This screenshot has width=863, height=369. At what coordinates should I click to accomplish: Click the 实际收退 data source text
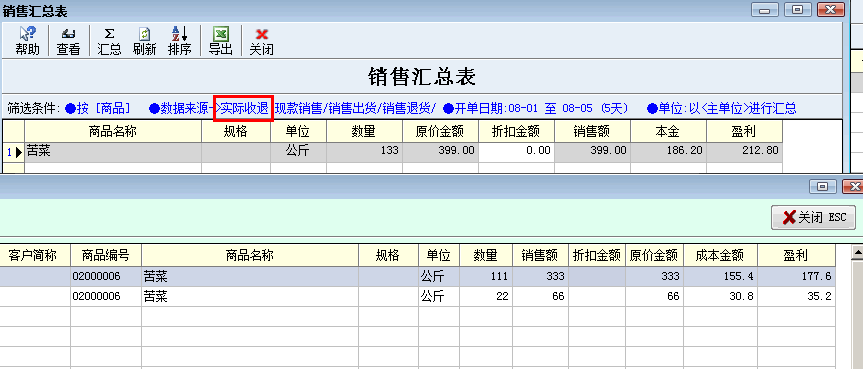244,108
